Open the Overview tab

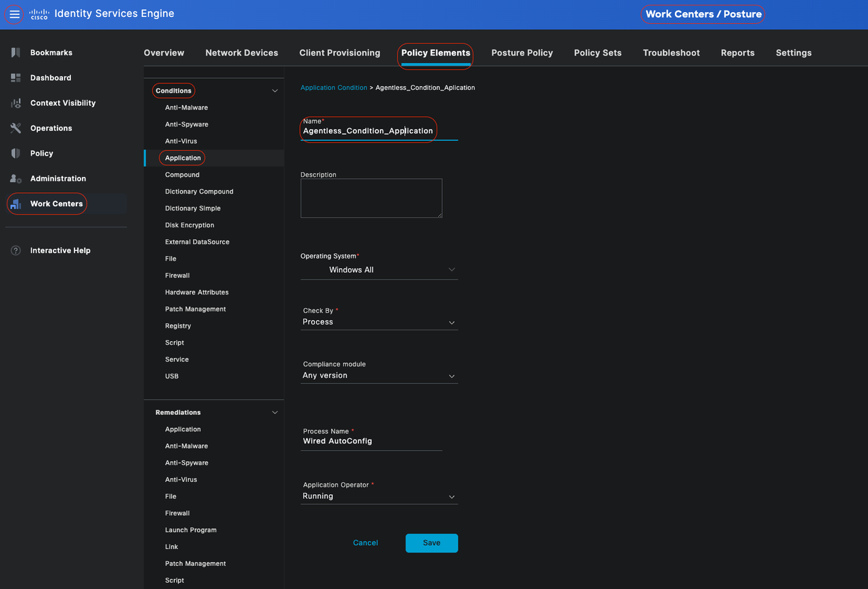[x=164, y=53]
